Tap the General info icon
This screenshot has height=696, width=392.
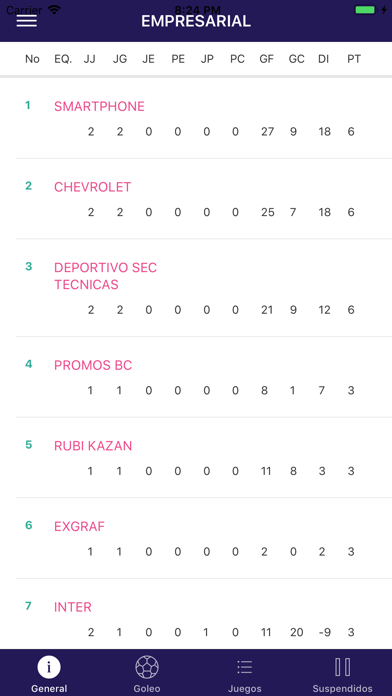[x=49, y=667]
